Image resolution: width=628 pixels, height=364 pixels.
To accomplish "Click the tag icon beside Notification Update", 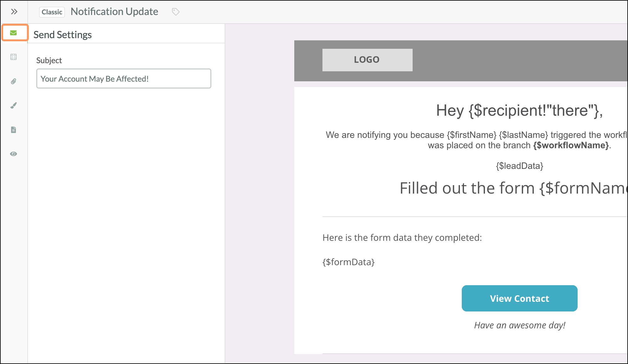I will (x=176, y=12).
